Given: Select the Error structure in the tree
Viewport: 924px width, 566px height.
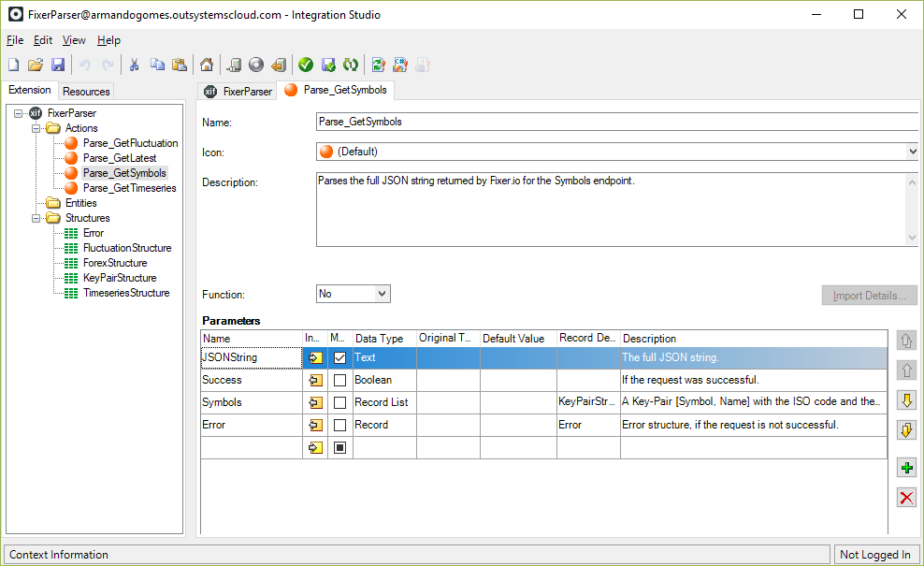Looking at the screenshot, I should [x=94, y=233].
